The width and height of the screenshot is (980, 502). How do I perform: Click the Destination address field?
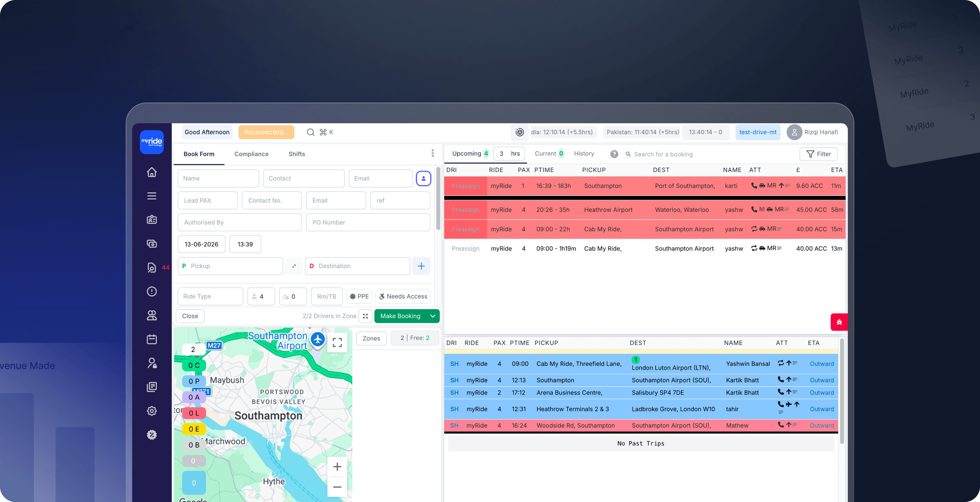pos(357,266)
